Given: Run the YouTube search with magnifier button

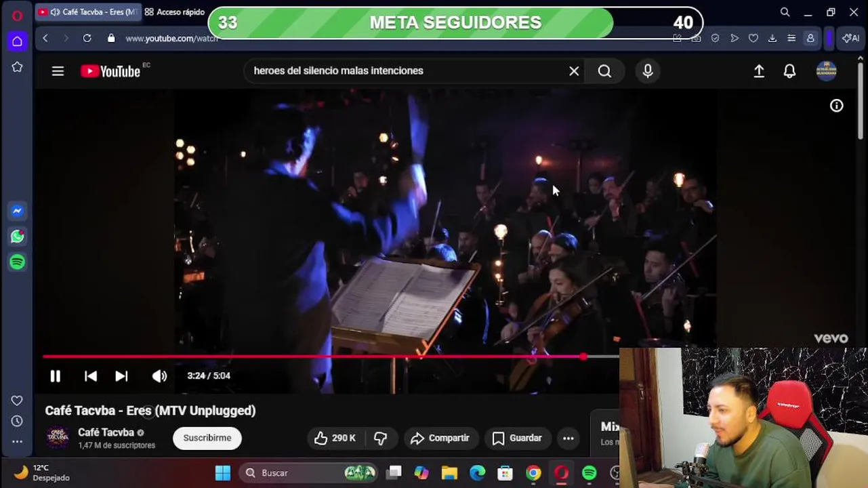Looking at the screenshot, I should click(604, 70).
